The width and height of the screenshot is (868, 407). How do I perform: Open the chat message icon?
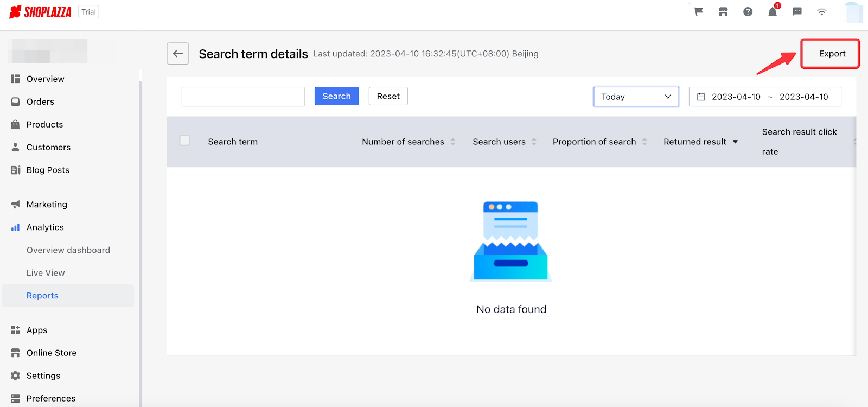pyautogui.click(x=797, y=12)
